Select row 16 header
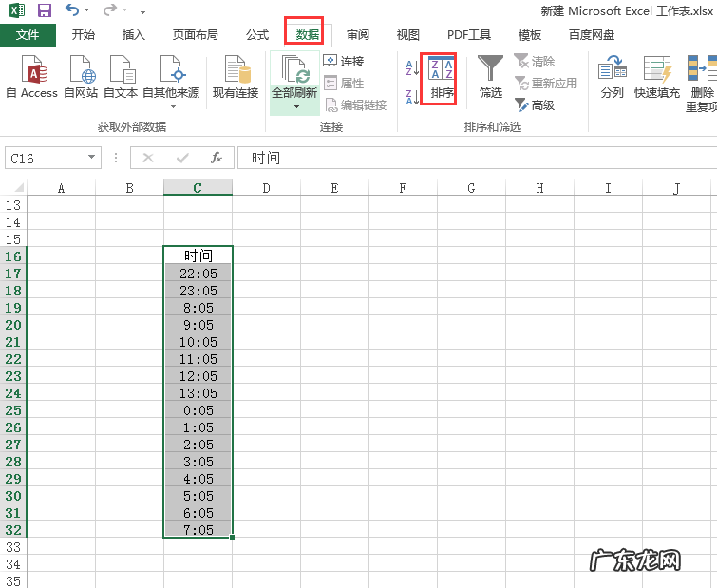The image size is (717, 588). click(x=13, y=256)
